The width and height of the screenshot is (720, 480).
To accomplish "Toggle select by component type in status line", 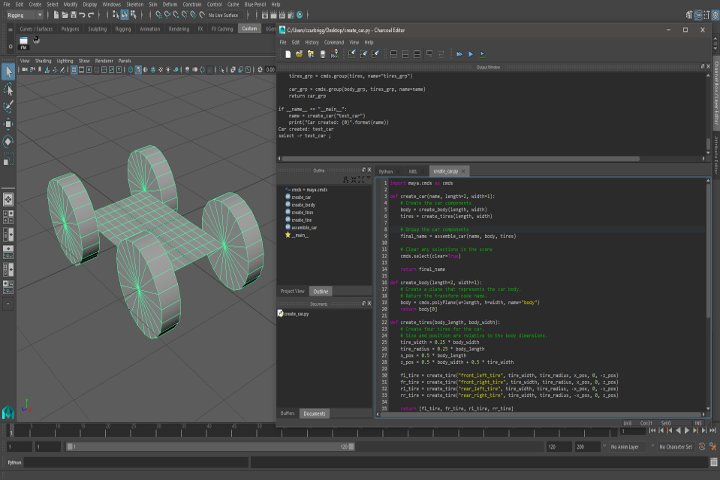I will pyautogui.click(x=133, y=15).
